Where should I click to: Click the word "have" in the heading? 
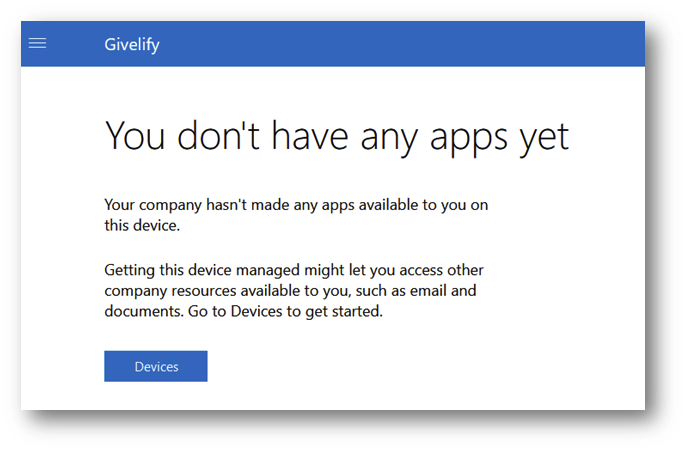coord(310,136)
